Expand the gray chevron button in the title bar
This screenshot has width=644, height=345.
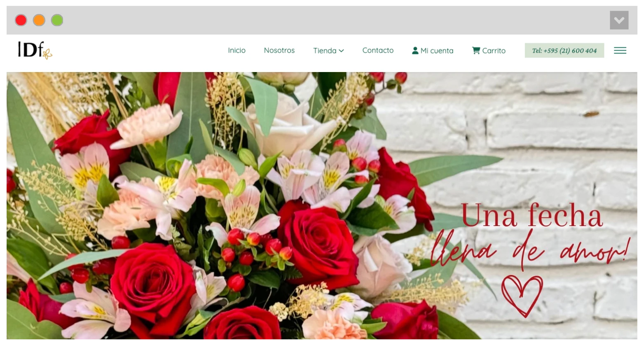(619, 20)
